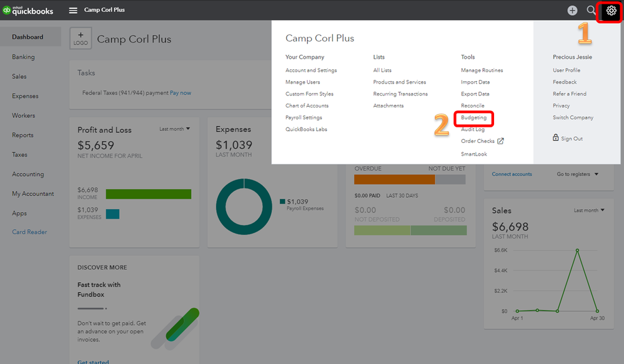Click the green Income bar
Screen dimensions: 624x364
point(148,194)
